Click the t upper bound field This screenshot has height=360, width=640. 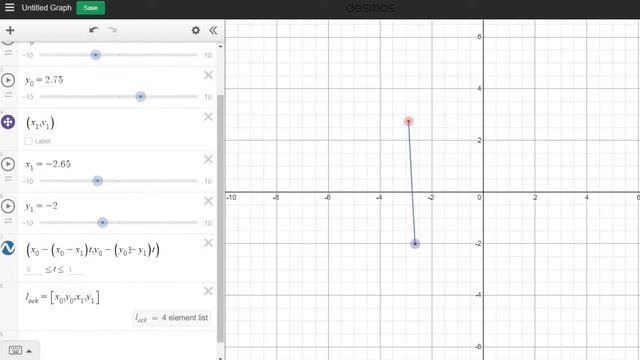(75, 269)
